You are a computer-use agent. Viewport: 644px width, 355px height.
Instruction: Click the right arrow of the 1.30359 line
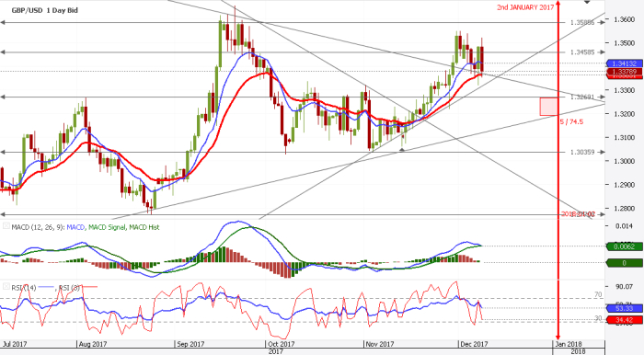(602, 153)
